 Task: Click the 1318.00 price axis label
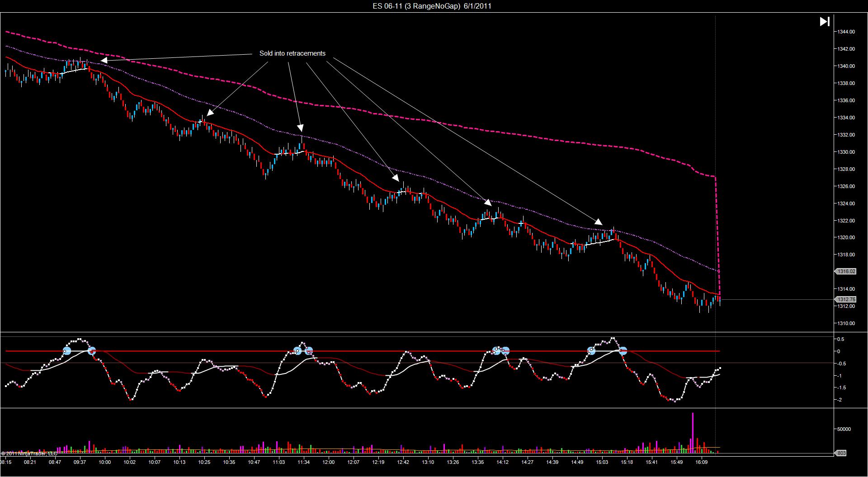point(846,255)
